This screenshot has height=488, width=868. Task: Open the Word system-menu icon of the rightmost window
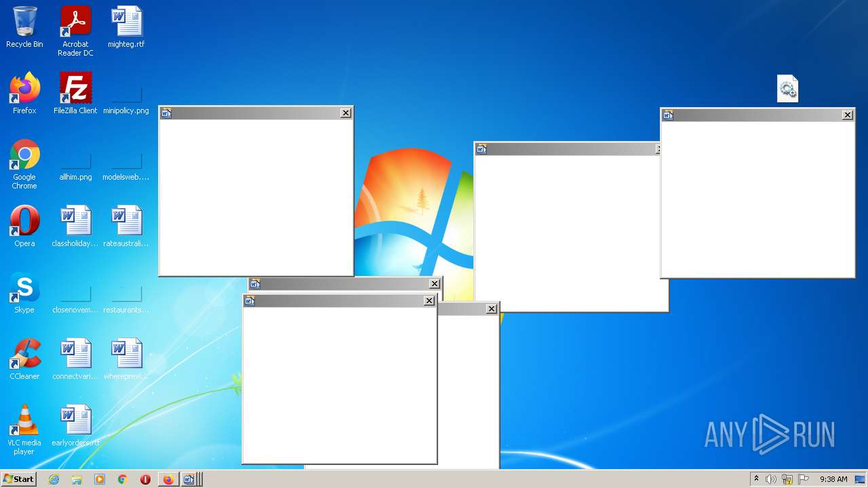[x=669, y=115]
